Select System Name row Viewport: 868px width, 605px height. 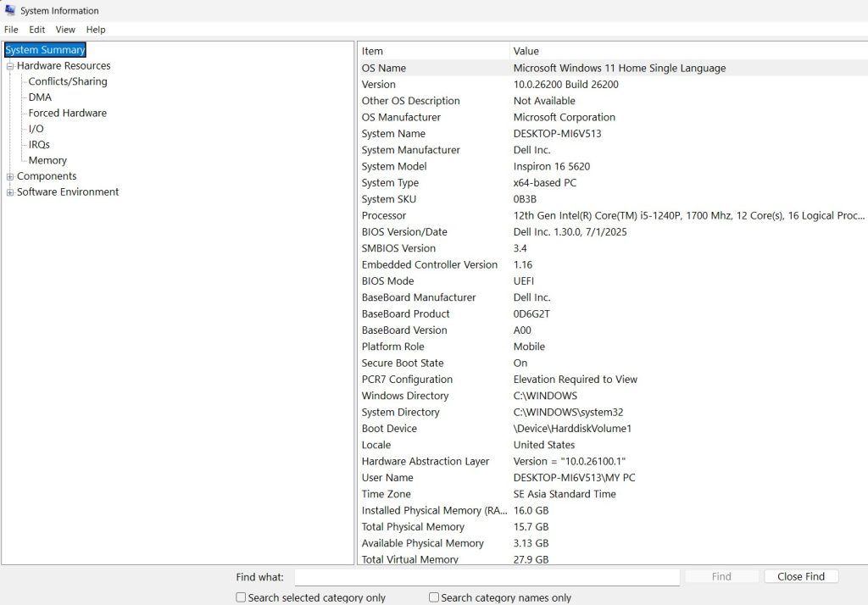[x=613, y=133]
